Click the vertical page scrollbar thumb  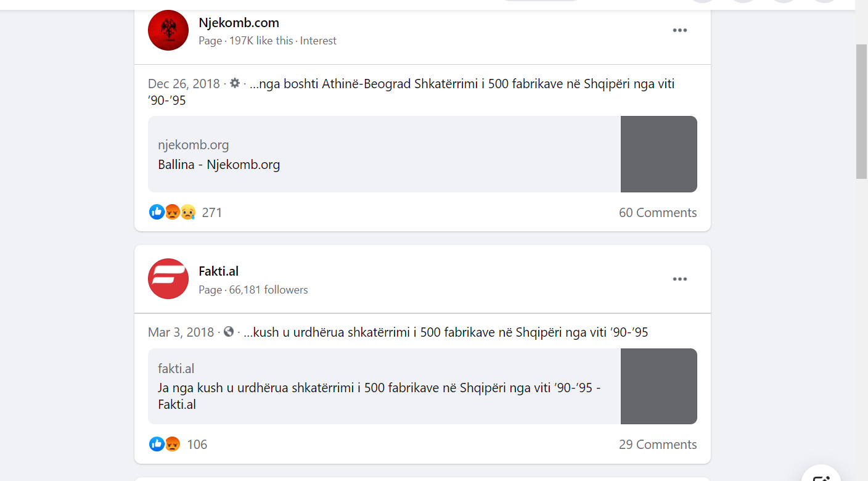coord(861,111)
